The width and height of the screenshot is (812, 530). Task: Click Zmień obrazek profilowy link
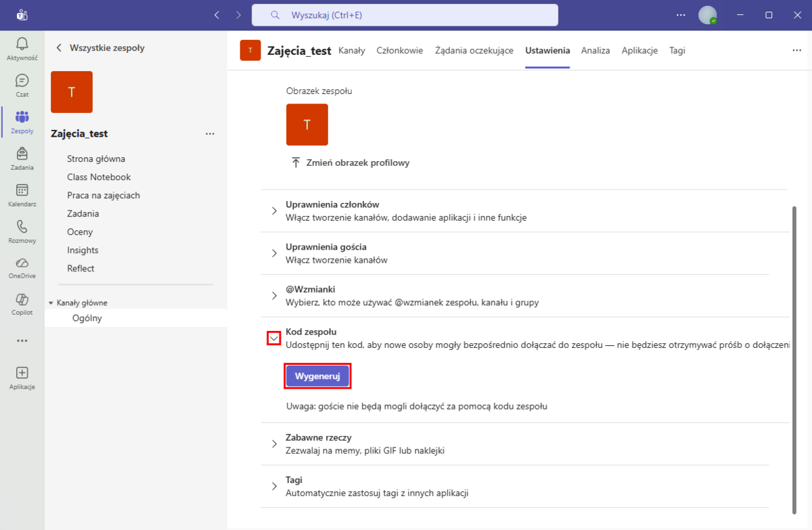coord(351,163)
